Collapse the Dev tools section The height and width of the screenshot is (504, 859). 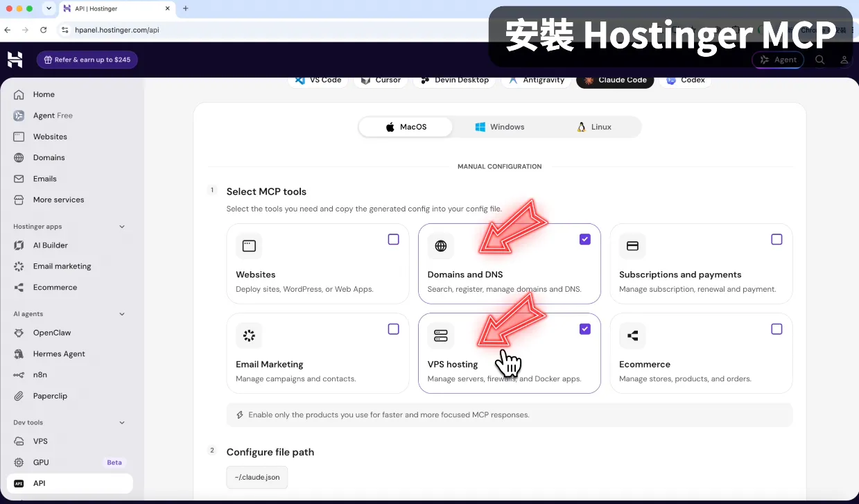(122, 422)
